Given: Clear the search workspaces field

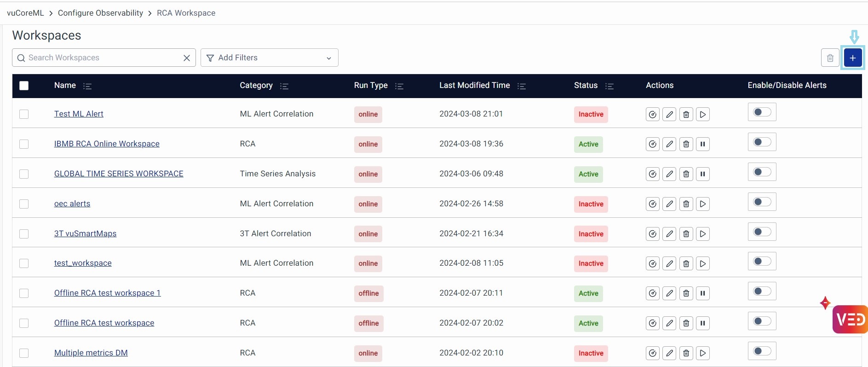Looking at the screenshot, I should (x=187, y=58).
